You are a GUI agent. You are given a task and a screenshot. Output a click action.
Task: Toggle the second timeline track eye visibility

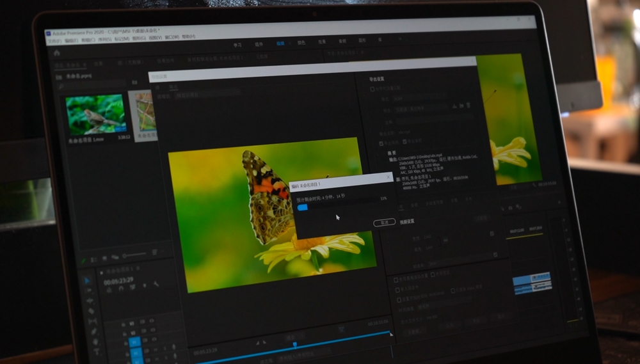click(153, 330)
